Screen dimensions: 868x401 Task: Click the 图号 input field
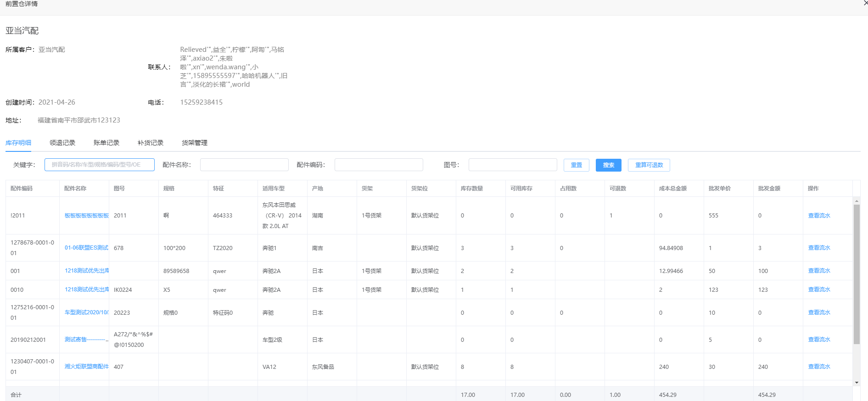(x=513, y=165)
